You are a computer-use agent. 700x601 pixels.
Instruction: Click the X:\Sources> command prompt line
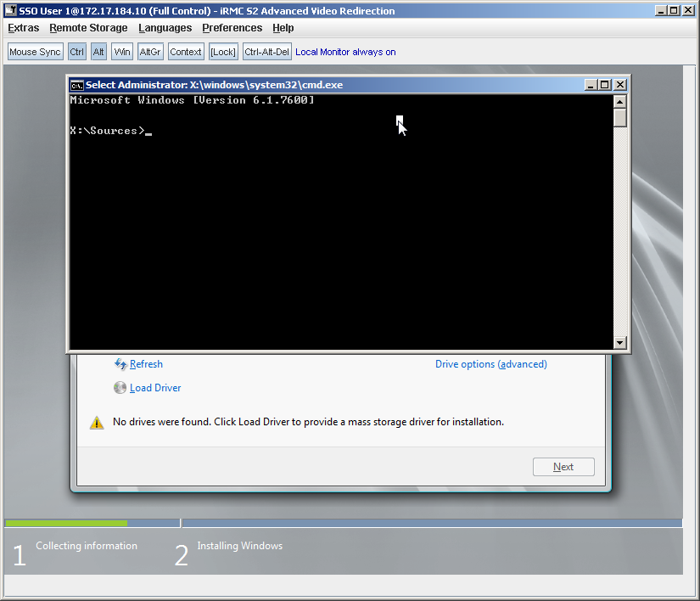point(110,131)
